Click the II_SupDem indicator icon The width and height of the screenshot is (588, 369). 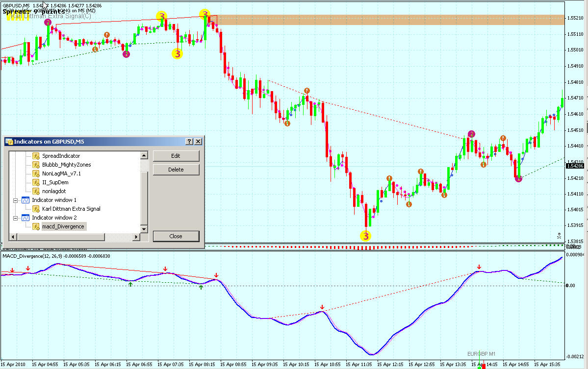pyautogui.click(x=36, y=182)
